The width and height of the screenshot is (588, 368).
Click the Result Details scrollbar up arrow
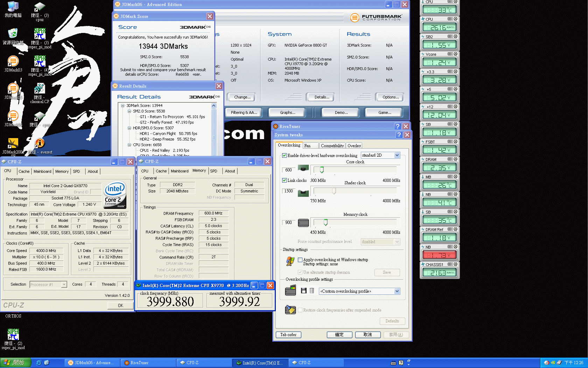click(214, 105)
